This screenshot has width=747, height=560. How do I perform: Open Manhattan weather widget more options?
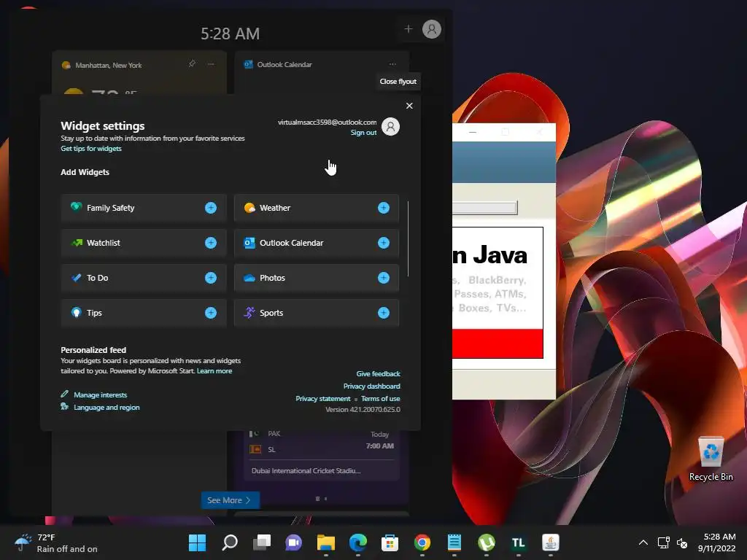(211, 64)
